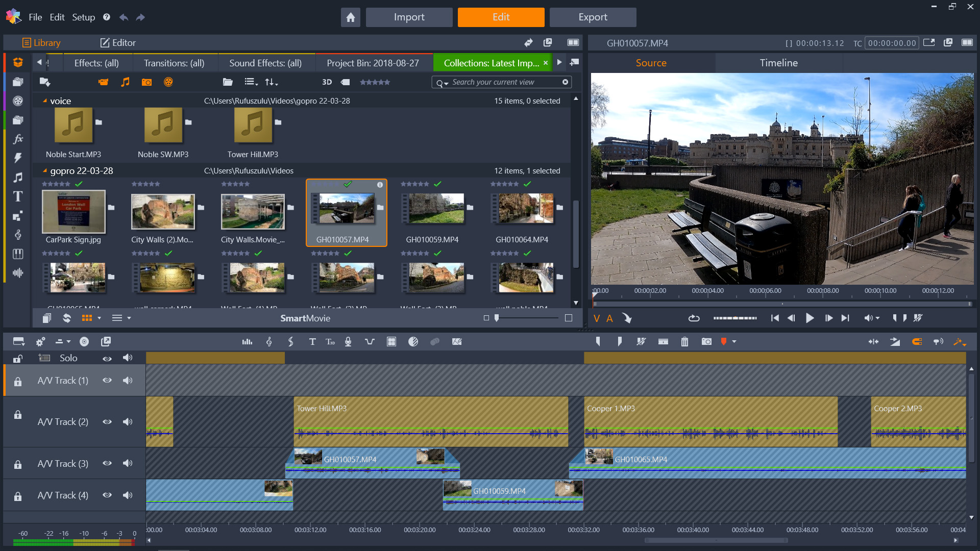Lock A/V Track (4)
Viewport: 980px width, 551px height.
(18, 496)
